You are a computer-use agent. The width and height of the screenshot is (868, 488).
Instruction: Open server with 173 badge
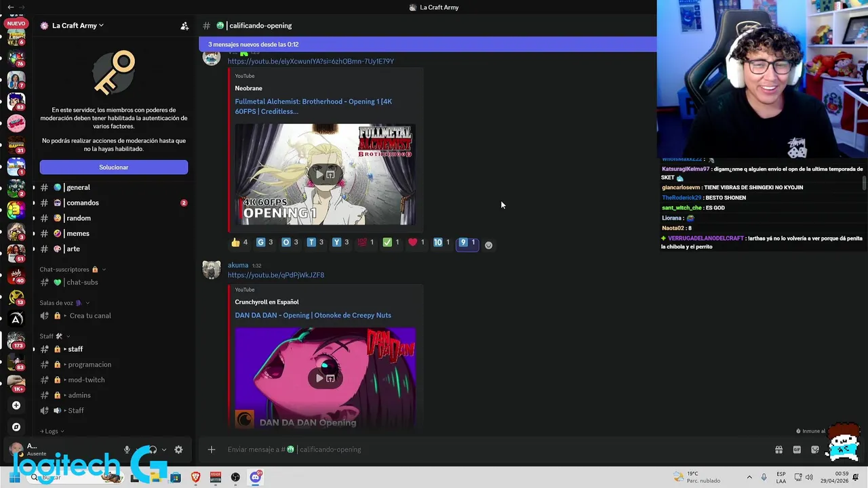tap(16, 340)
